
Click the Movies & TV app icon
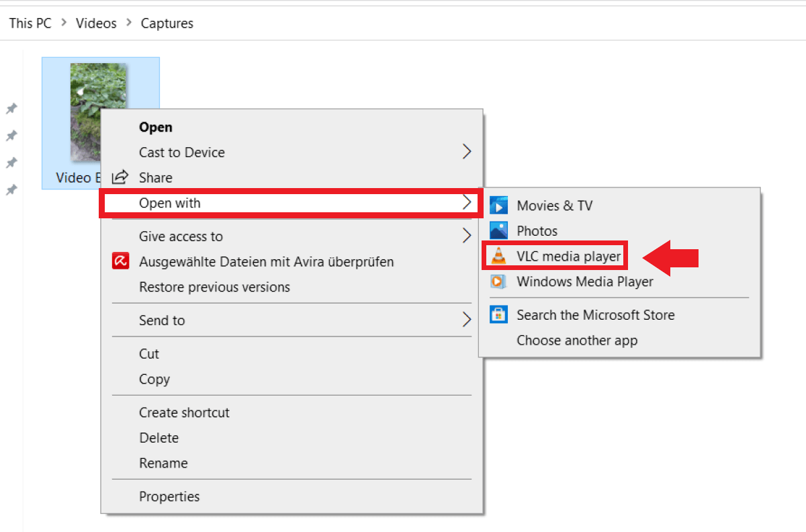(498, 206)
